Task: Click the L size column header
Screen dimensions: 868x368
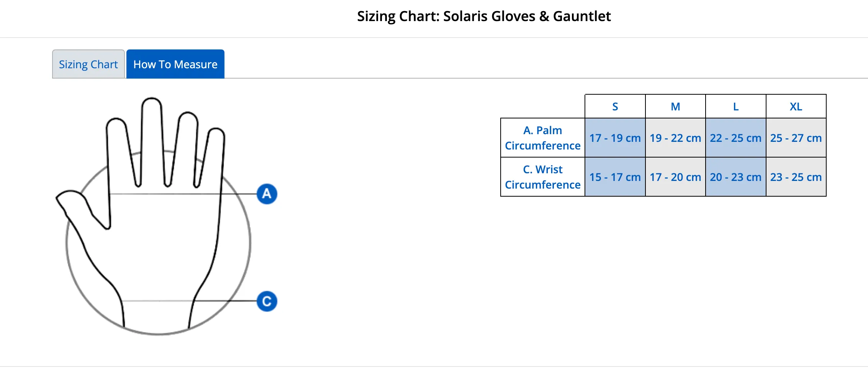Action: [736, 106]
